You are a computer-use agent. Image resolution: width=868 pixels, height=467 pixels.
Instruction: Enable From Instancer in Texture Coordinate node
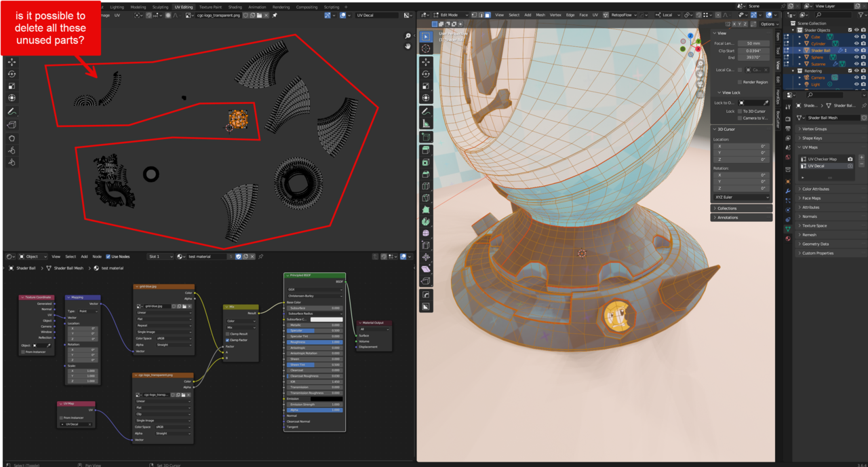click(x=23, y=352)
